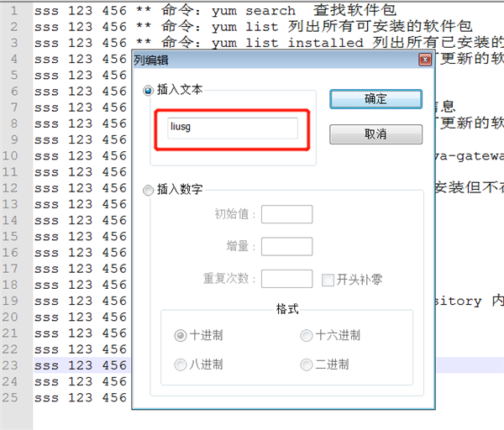Image resolution: width=504 pixels, height=430 pixels.
Task: Click line number 10 in the editor margin
Action: (10, 155)
